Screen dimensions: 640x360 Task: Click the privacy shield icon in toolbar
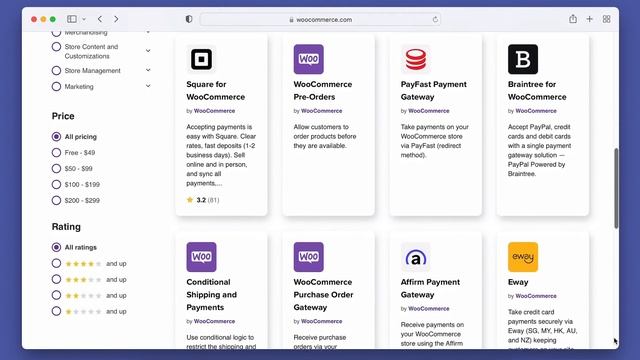pyautogui.click(x=189, y=19)
